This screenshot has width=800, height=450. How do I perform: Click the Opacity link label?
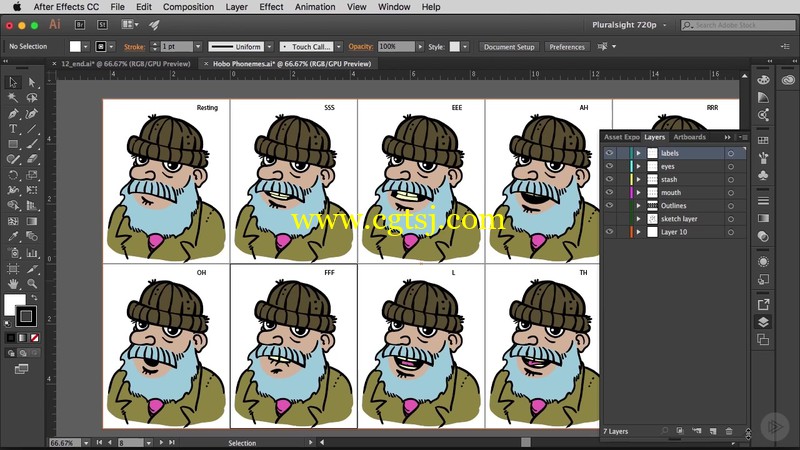361,46
